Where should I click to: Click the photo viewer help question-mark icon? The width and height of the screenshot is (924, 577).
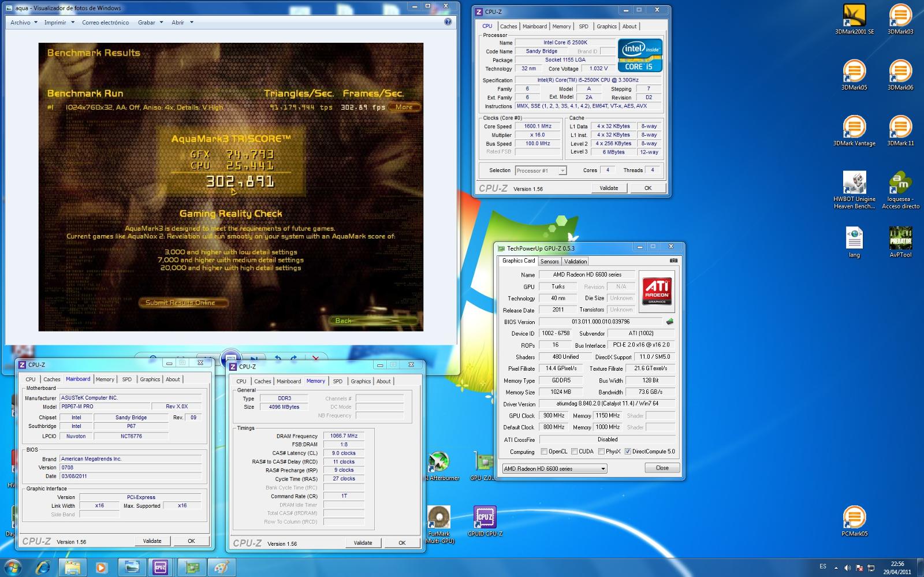[x=448, y=22]
